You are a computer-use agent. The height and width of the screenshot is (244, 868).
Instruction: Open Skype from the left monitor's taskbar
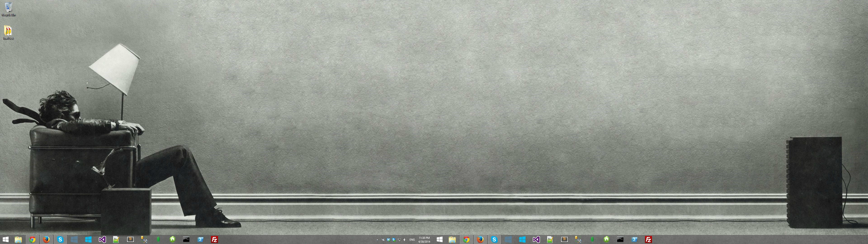point(60,240)
